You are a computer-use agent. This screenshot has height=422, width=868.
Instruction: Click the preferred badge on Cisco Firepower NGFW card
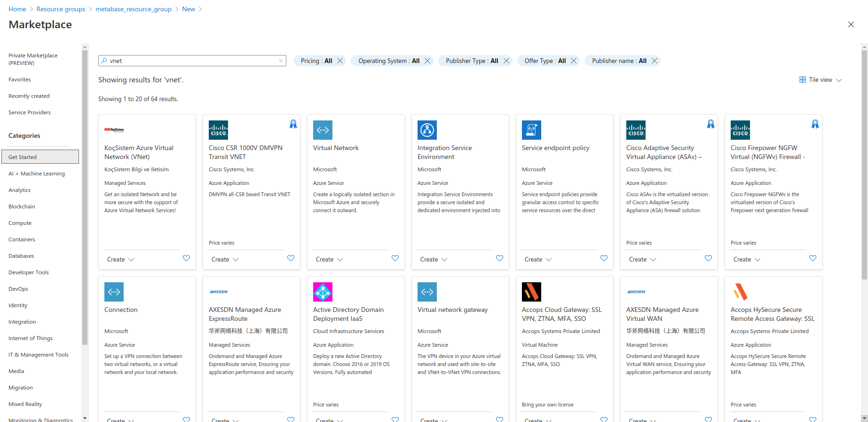tap(815, 124)
